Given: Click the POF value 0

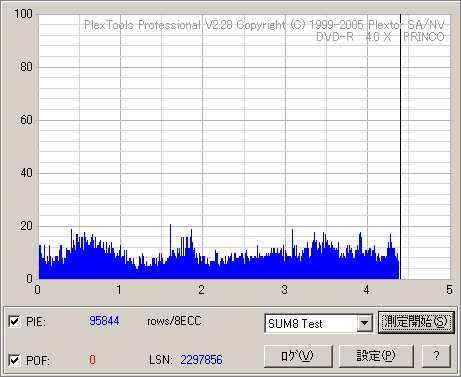Looking at the screenshot, I should [92, 360].
